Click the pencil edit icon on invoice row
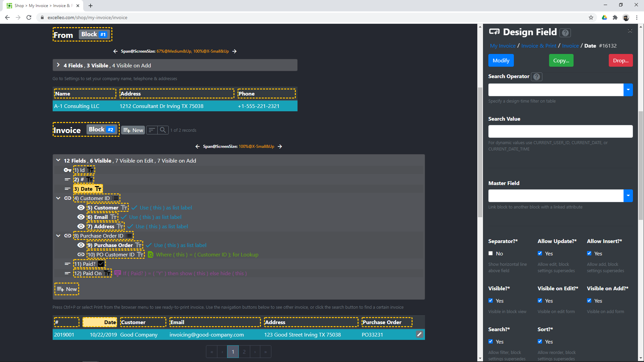 pos(419,334)
